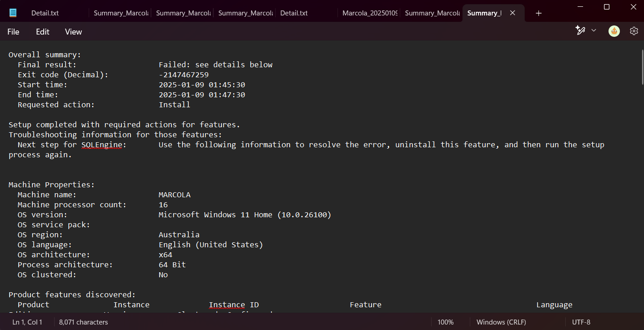This screenshot has height=330, width=644.
Task: Click the Notepad app icon top-left
Action: 13,13
